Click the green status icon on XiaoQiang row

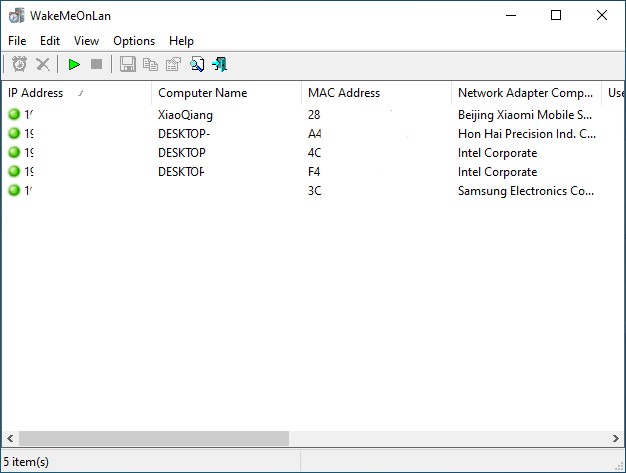[x=14, y=114]
